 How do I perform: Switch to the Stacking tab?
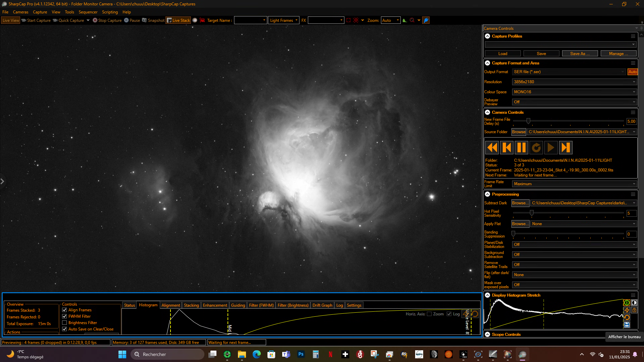coord(191,305)
